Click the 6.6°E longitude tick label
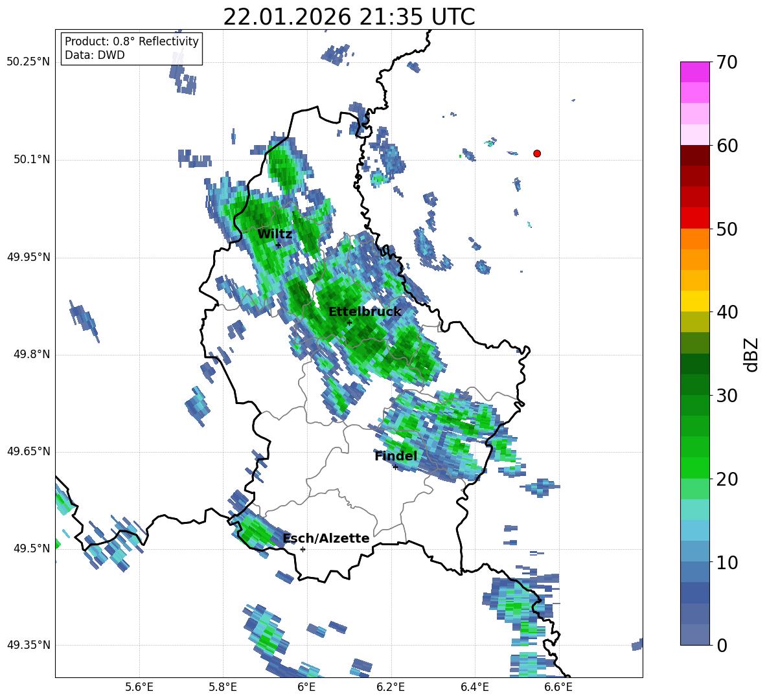Screen dimensions: 767x700 pyautogui.click(x=558, y=687)
